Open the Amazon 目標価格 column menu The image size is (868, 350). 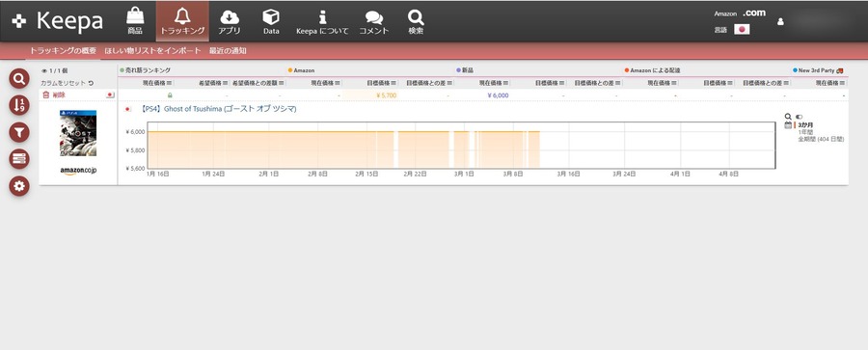point(393,83)
